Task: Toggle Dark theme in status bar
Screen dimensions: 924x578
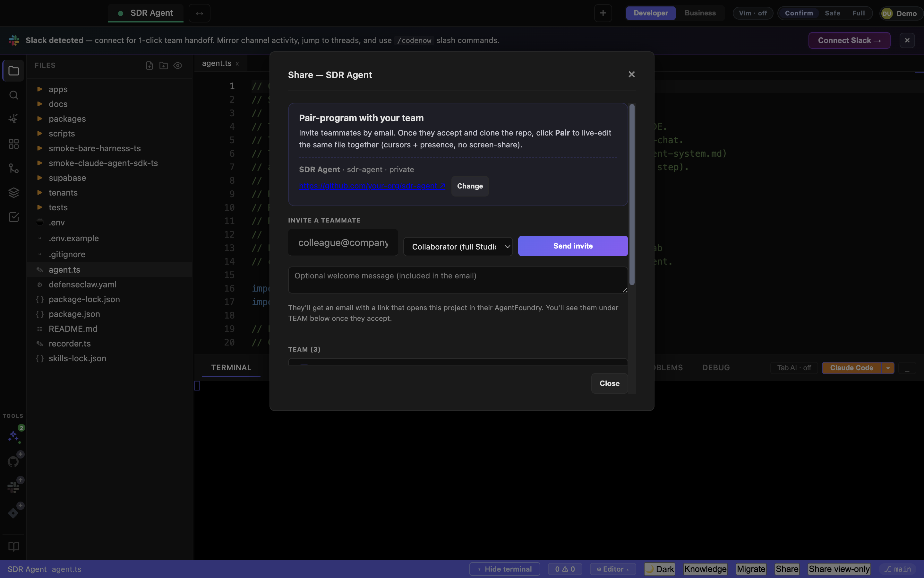Action: pos(660,569)
